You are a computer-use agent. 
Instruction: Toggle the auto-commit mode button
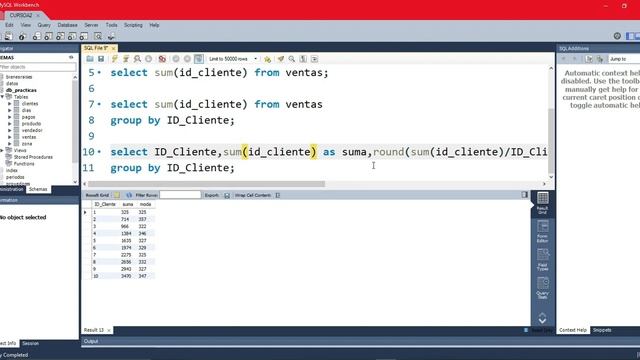(199, 59)
